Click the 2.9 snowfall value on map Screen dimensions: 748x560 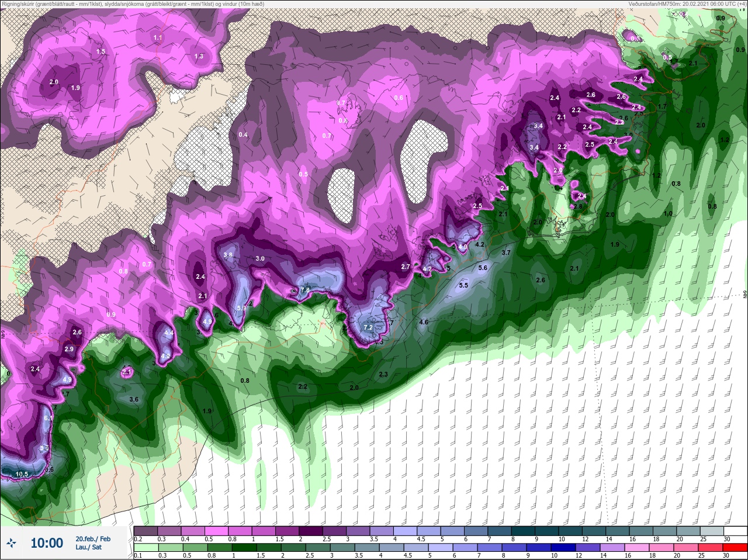pos(69,349)
